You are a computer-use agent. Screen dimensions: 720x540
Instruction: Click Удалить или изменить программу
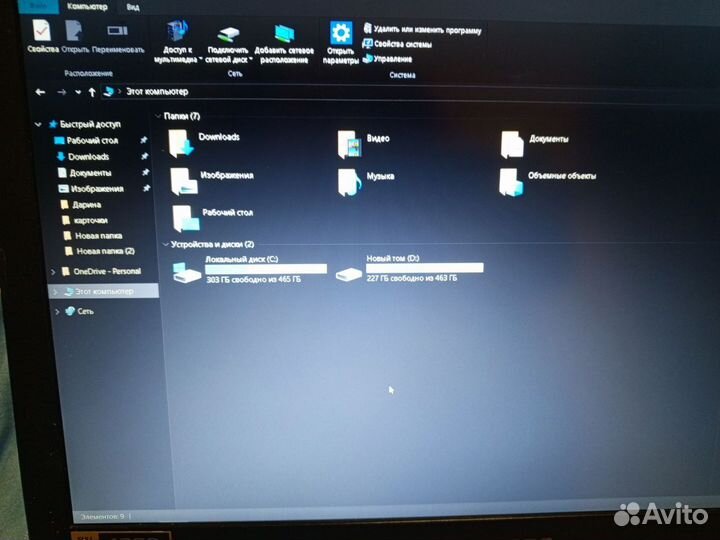tap(426, 31)
